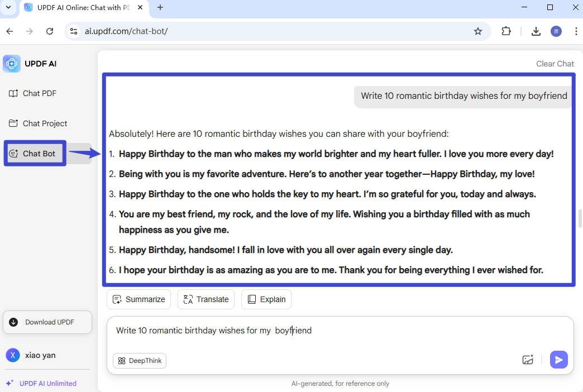This screenshot has width=583, height=392.
Task: Open the browser downloads icon
Action: point(536,31)
